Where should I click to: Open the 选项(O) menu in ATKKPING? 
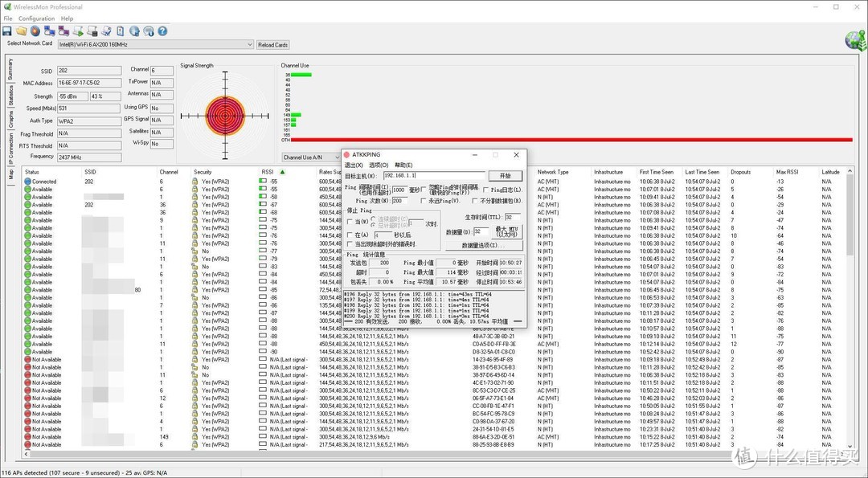click(379, 165)
